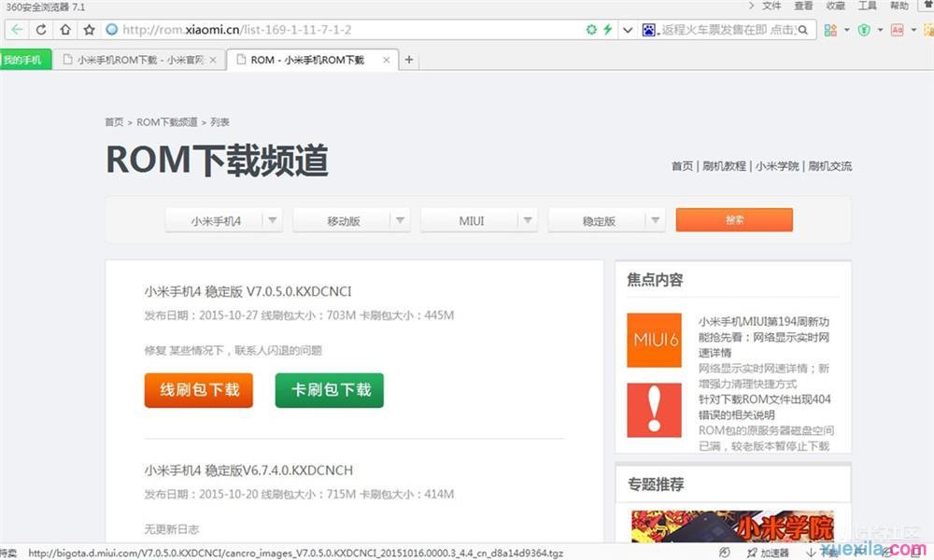Image resolution: width=934 pixels, height=560 pixels.
Task: Click the green shield online-banking icon
Action: (x=864, y=30)
